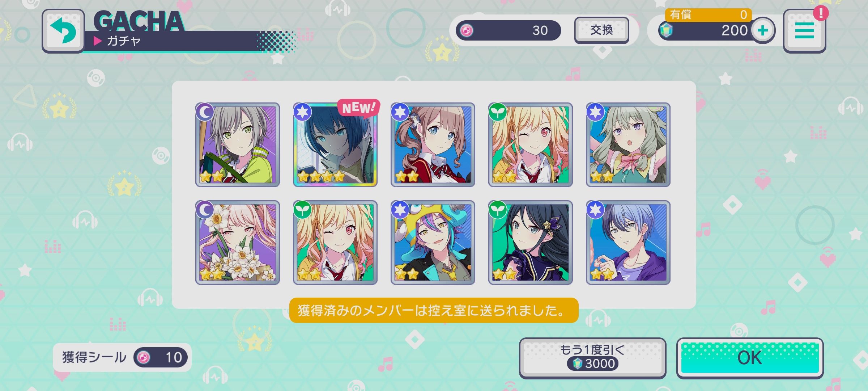Screen dimensions: 868x391
Task: Tap the pink gacha seal icon
Action: (467, 30)
